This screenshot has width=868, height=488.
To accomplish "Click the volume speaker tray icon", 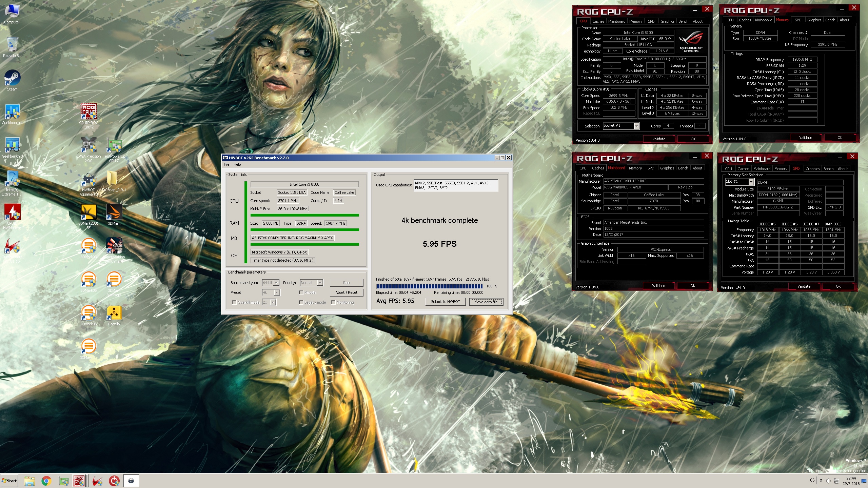I will (x=828, y=481).
